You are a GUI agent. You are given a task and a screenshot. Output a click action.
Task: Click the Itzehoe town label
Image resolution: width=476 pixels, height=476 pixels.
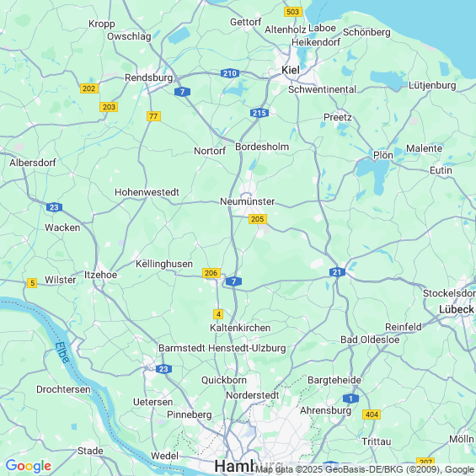100,275
